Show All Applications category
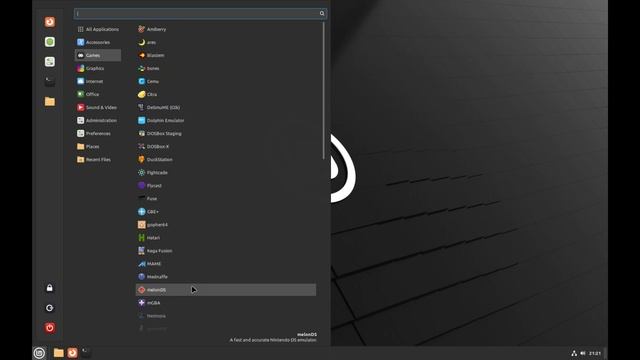 point(98,29)
